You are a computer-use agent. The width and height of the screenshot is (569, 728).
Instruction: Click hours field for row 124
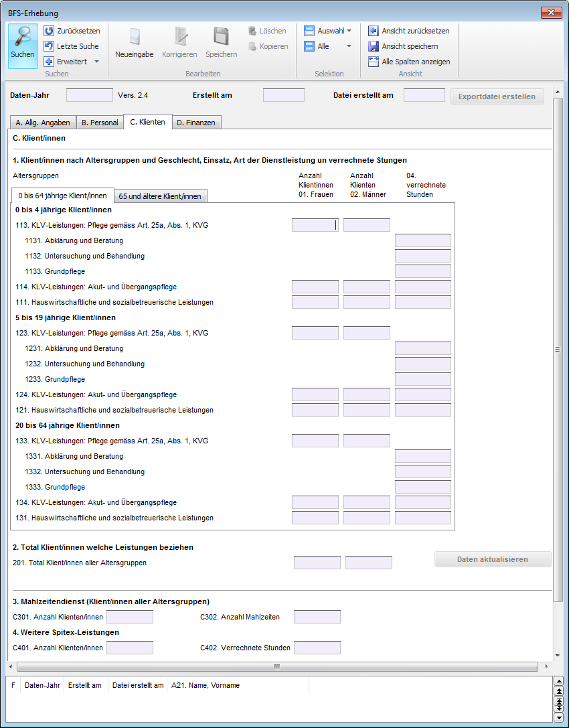[x=423, y=394]
